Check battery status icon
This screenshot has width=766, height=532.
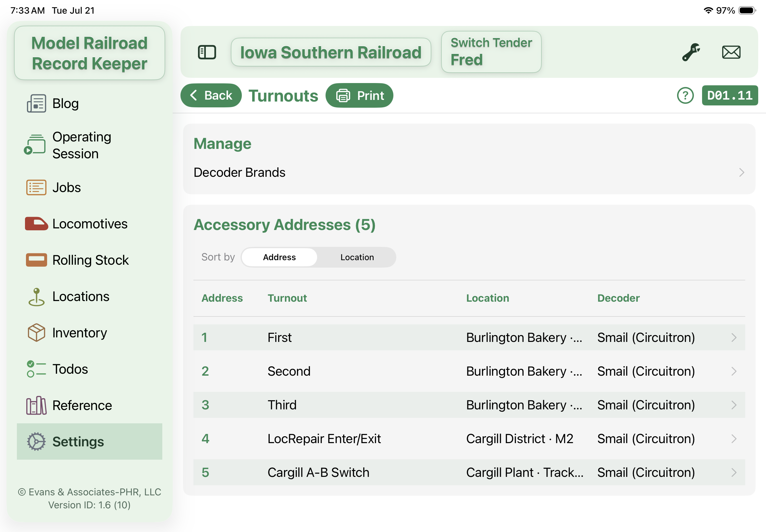747,10
